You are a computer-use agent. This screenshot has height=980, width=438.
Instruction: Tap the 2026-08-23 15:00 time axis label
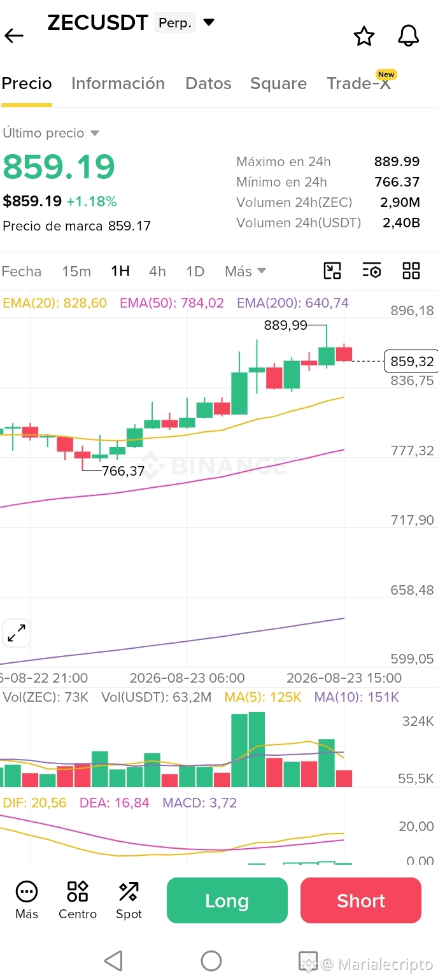click(344, 678)
